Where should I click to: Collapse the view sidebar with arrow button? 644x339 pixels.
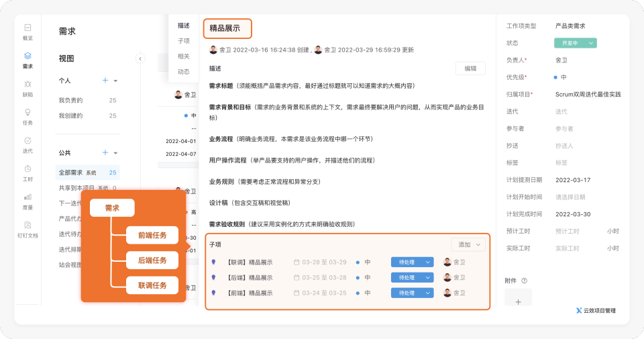(140, 58)
